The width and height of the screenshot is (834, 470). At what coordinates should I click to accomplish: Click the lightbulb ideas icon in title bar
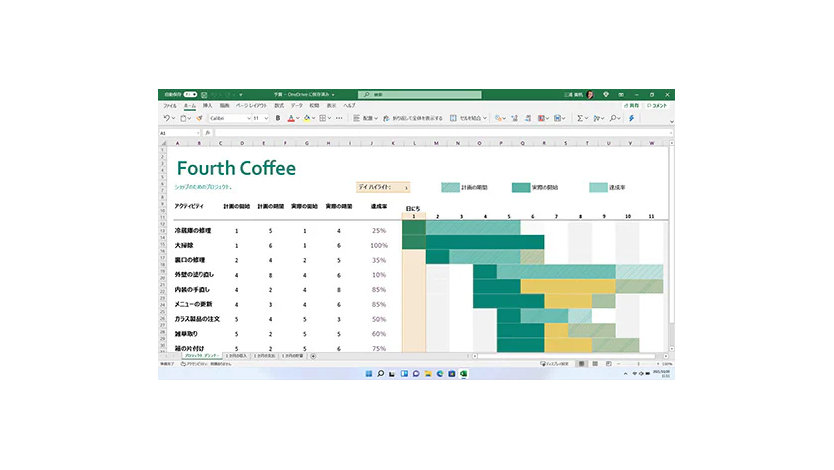pyautogui.click(x=606, y=95)
